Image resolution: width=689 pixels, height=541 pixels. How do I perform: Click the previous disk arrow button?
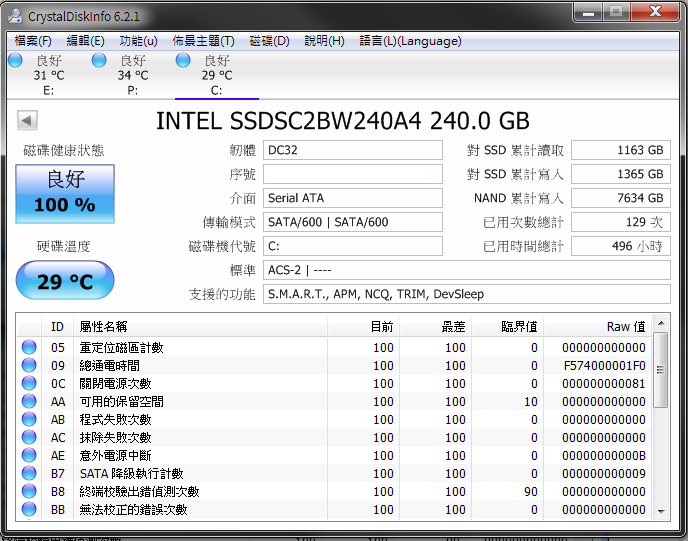pyautogui.click(x=27, y=120)
